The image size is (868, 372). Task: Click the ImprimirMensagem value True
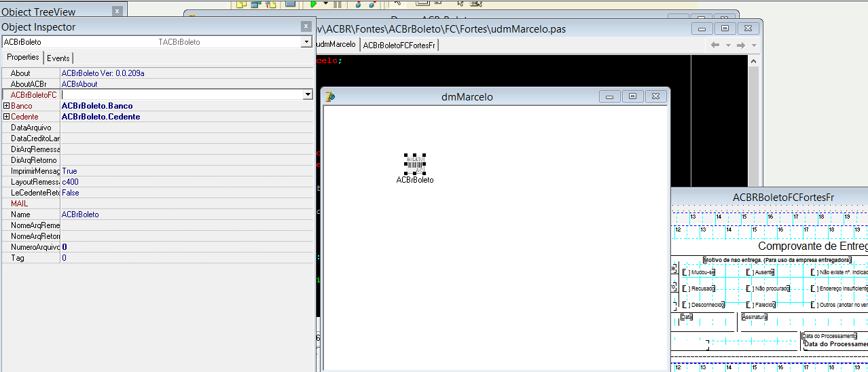click(69, 171)
